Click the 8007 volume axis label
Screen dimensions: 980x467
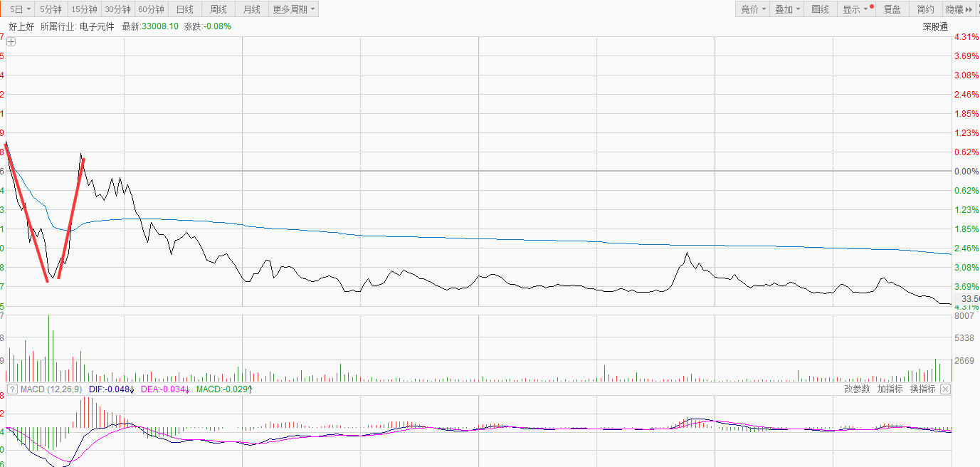pos(964,315)
